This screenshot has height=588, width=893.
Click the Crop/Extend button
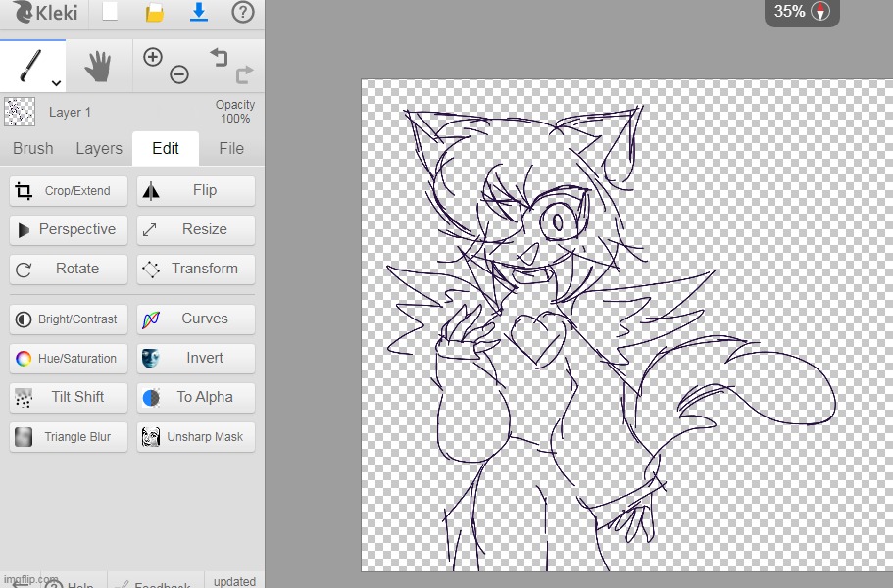[69, 191]
